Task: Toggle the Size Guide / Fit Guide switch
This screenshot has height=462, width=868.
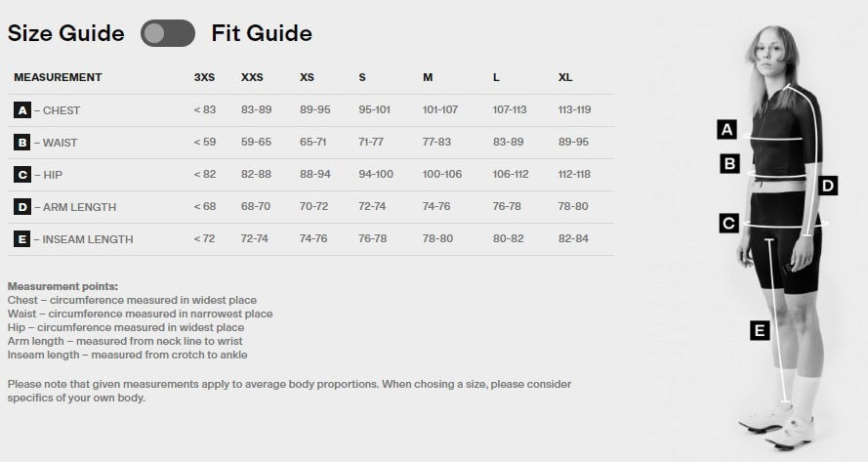Action: coord(168,33)
